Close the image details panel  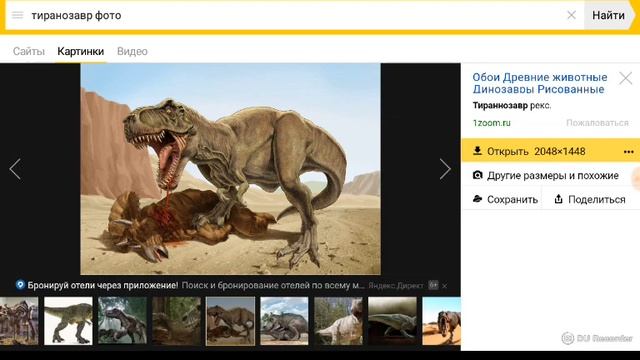pyautogui.click(x=625, y=78)
